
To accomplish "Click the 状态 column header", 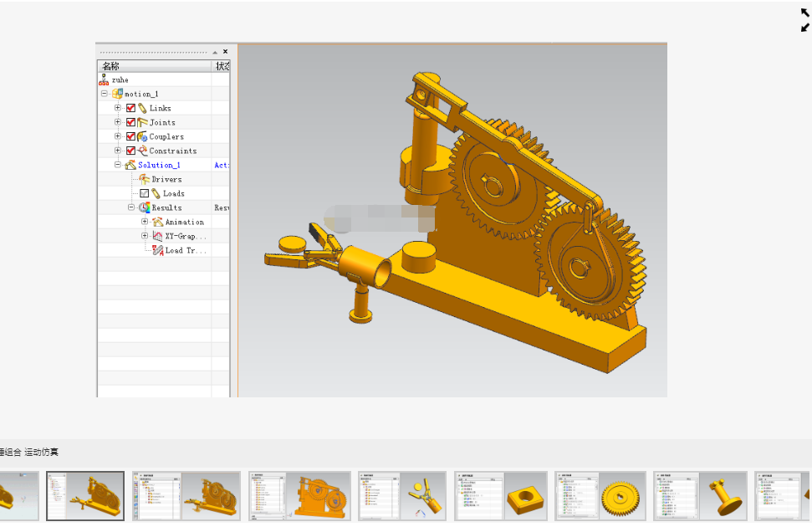I will tap(221, 66).
